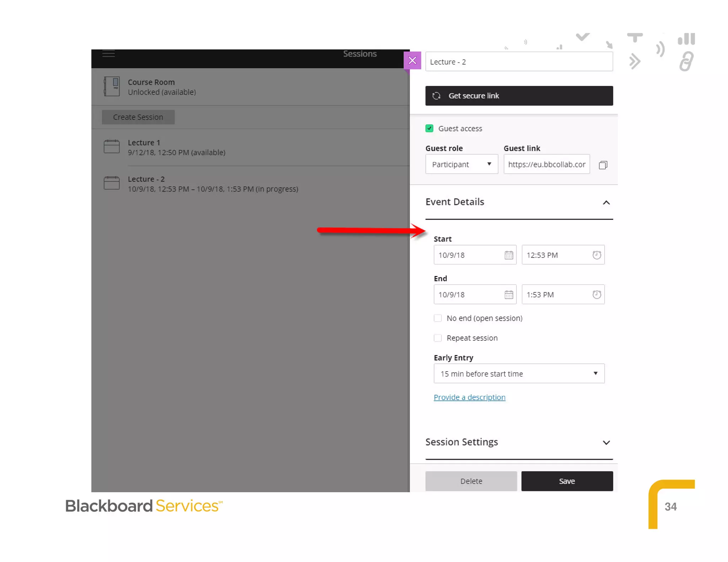Click the Lecture 1 calendar icon
The height and width of the screenshot is (562, 728).
tap(112, 146)
